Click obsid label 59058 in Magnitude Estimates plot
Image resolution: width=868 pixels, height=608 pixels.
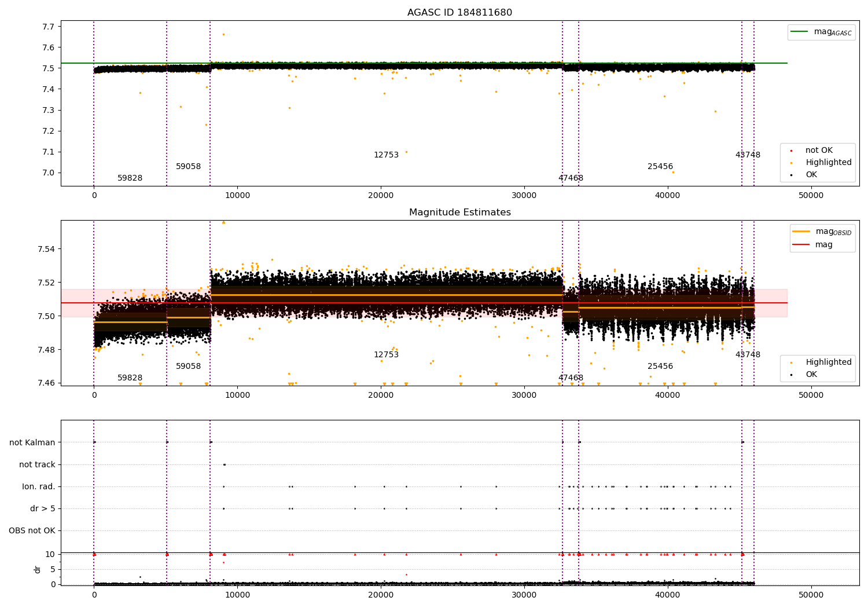[189, 367]
